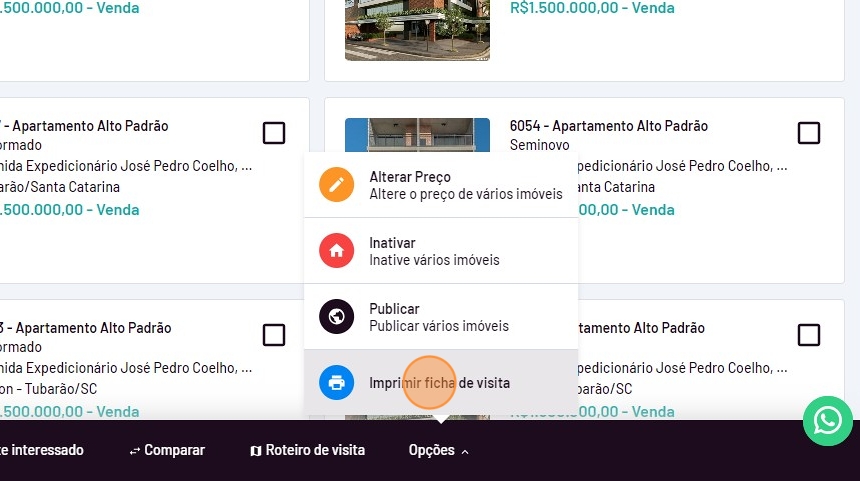Tick the checkbox for property 6054
Viewport: 860px width, 481px height.
coord(808,133)
